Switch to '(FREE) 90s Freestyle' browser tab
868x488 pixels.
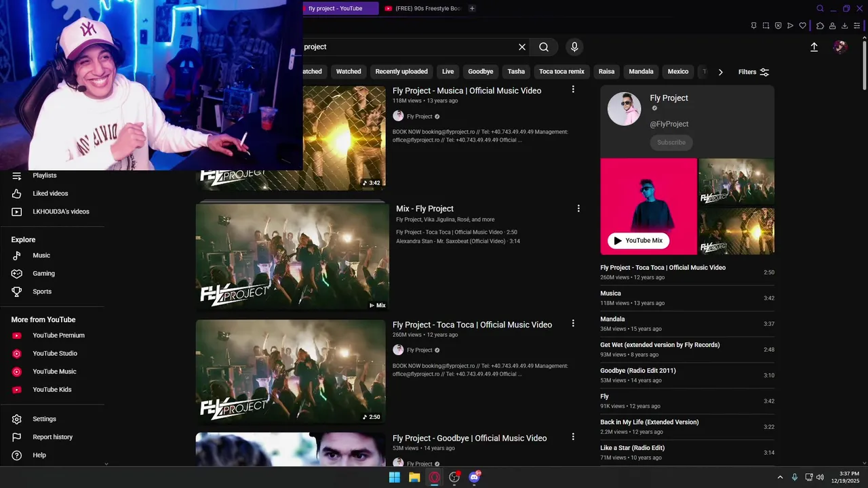(422, 8)
